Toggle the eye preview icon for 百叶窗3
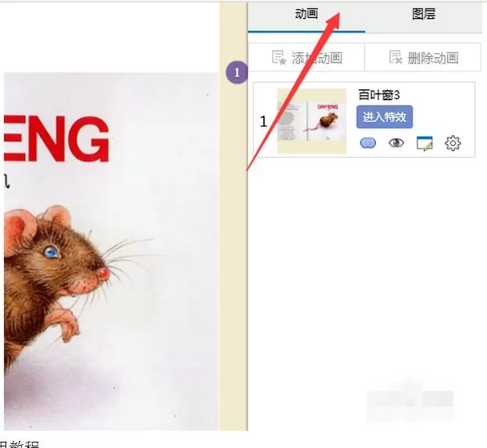 click(x=396, y=143)
